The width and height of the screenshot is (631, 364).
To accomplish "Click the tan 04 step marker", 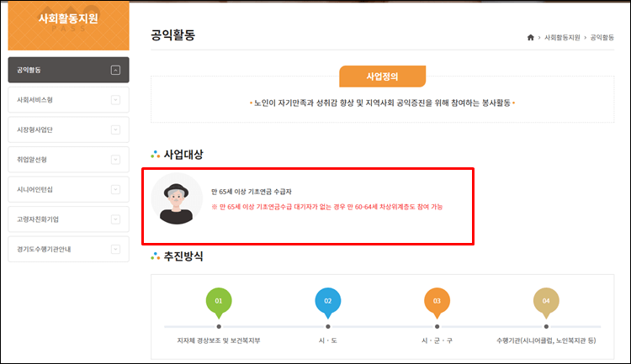I will (x=546, y=303).
